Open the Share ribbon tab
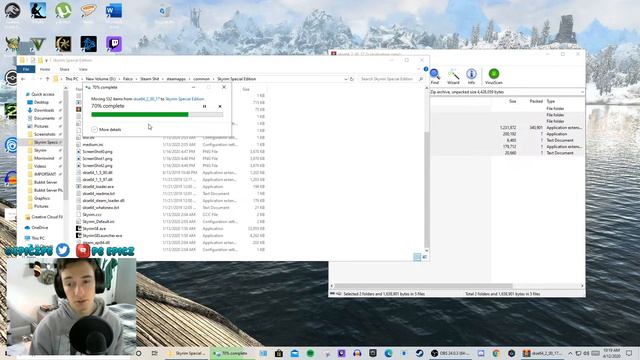640x360 pixels. point(64,69)
